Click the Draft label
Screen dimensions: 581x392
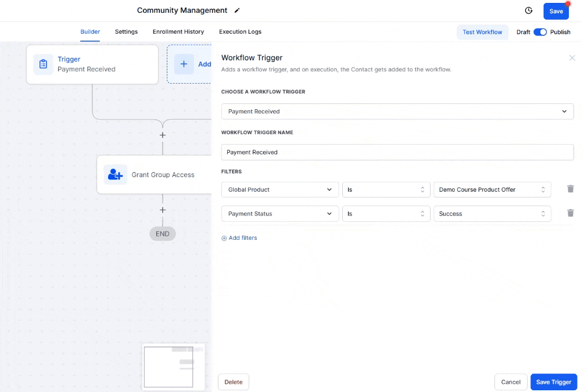pos(523,33)
